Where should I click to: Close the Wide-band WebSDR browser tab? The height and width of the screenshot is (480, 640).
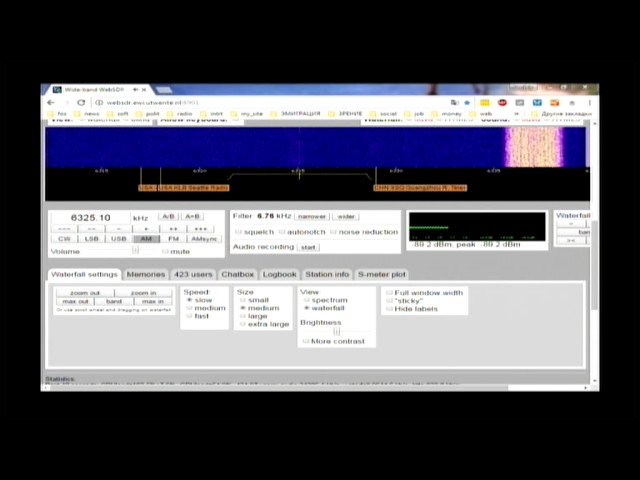(144, 89)
